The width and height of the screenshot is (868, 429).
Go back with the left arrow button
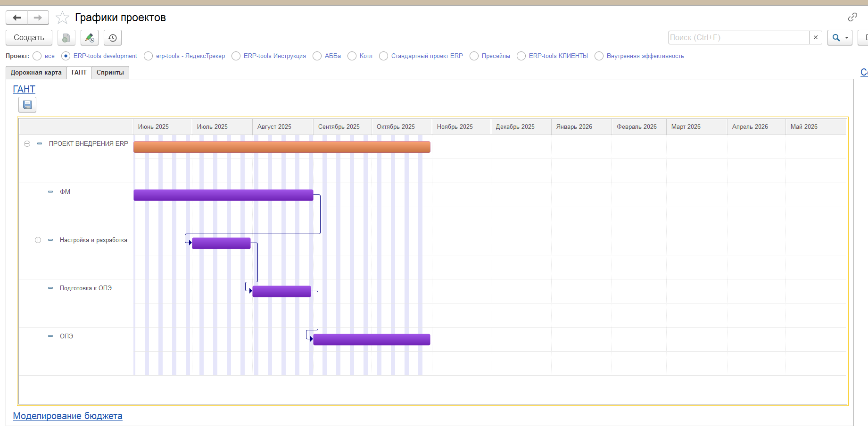[x=17, y=18]
